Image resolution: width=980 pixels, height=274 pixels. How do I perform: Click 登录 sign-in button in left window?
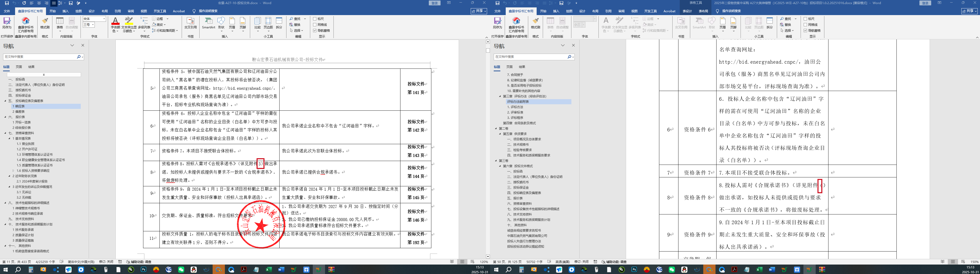pyautogui.click(x=435, y=3)
